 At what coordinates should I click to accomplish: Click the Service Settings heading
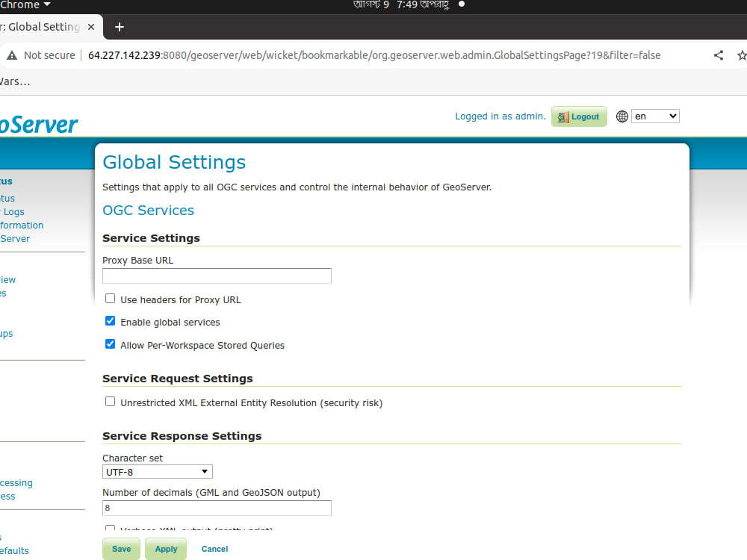(151, 238)
